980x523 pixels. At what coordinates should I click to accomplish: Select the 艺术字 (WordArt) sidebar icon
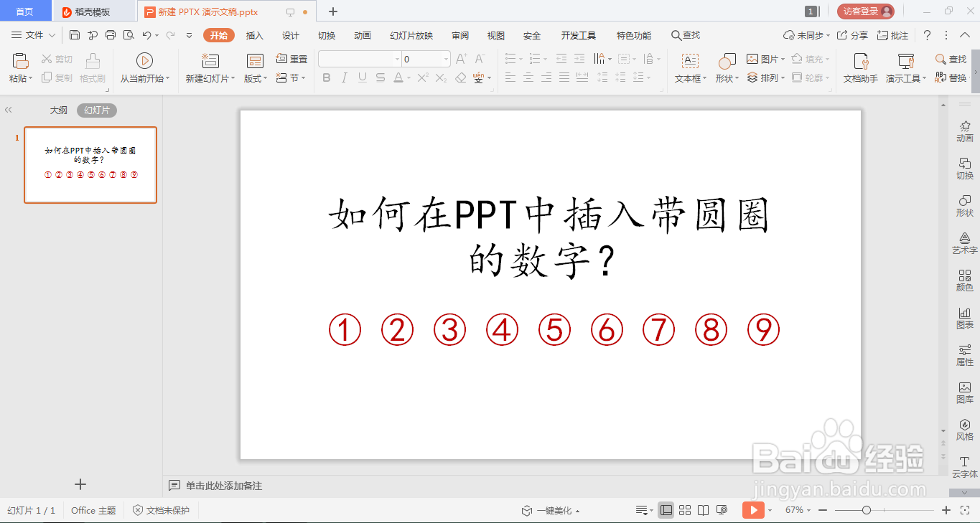(x=964, y=244)
